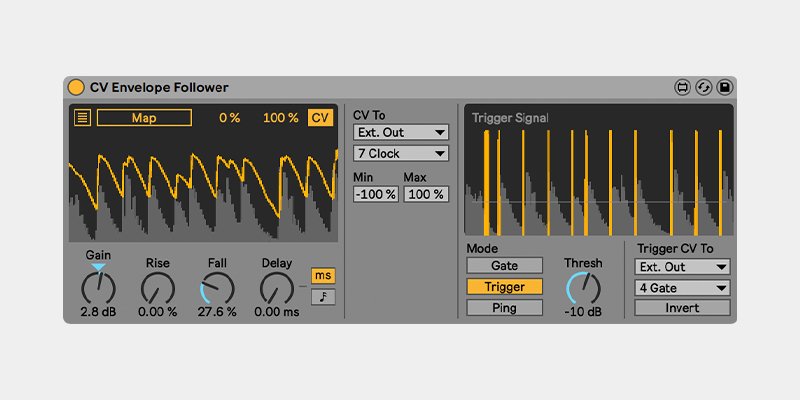Set delay unit to ms

click(x=323, y=275)
